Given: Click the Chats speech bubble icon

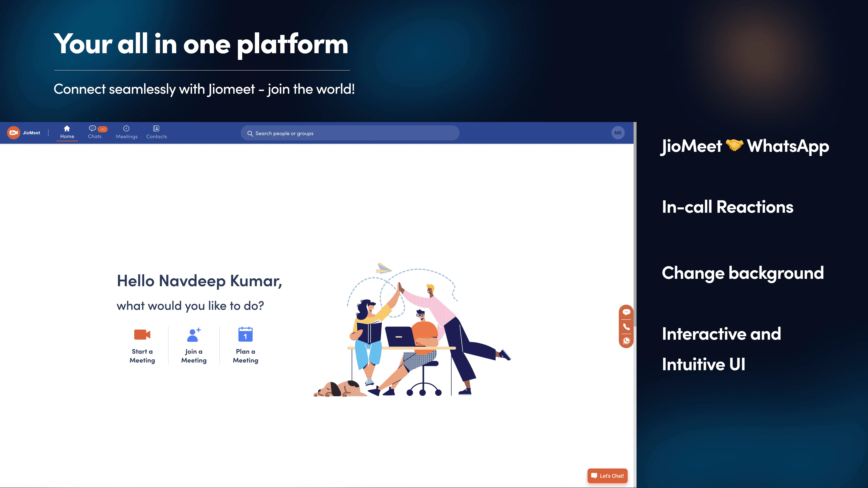Looking at the screenshot, I should coord(92,128).
